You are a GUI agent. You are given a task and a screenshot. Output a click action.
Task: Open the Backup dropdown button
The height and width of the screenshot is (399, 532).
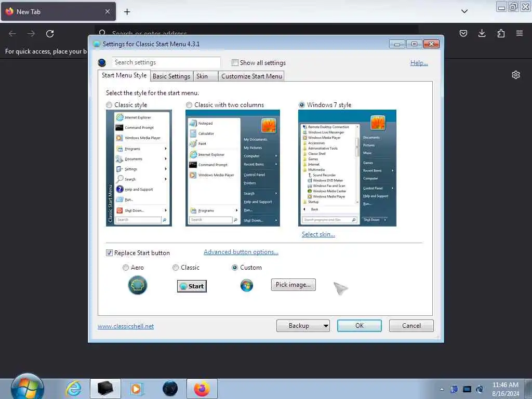[303, 326]
